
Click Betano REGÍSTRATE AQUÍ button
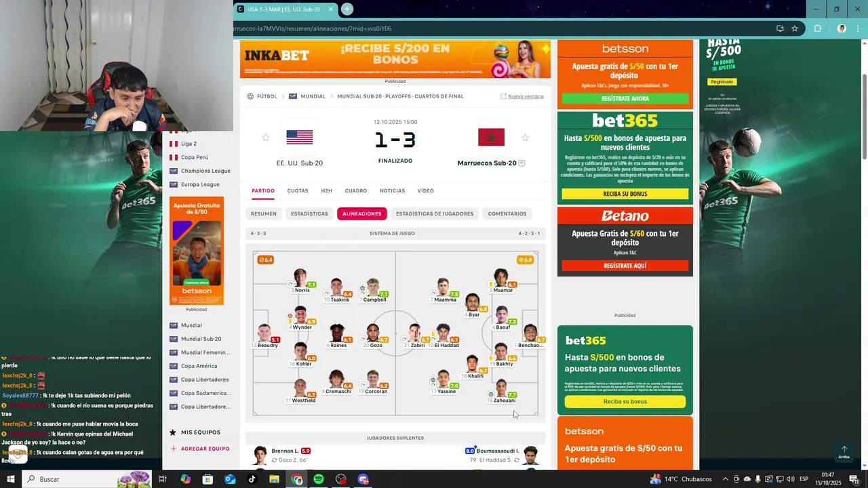(625, 266)
